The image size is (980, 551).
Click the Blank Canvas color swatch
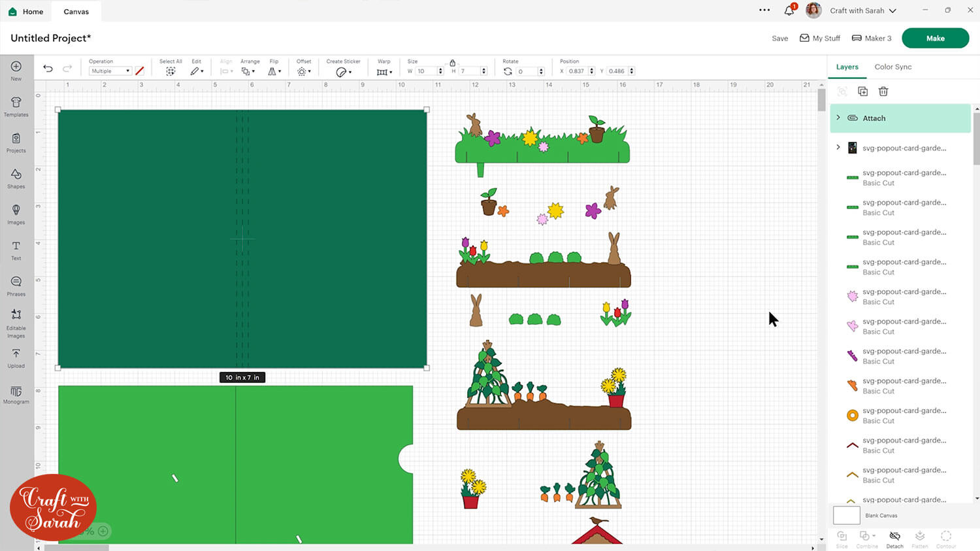pyautogui.click(x=846, y=515)
